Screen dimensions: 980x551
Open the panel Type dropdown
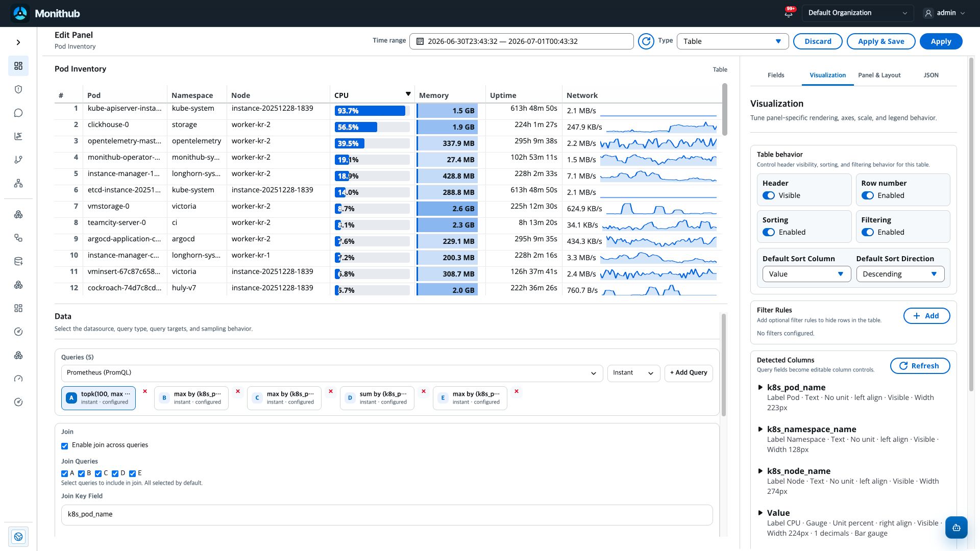[x=732, y=41]
